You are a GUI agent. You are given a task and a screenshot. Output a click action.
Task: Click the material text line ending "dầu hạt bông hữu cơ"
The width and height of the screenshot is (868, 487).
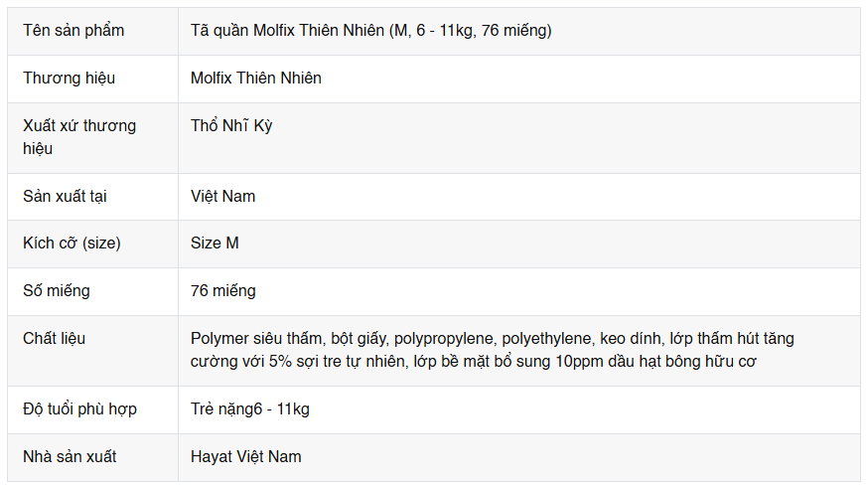tap(474, 362)
